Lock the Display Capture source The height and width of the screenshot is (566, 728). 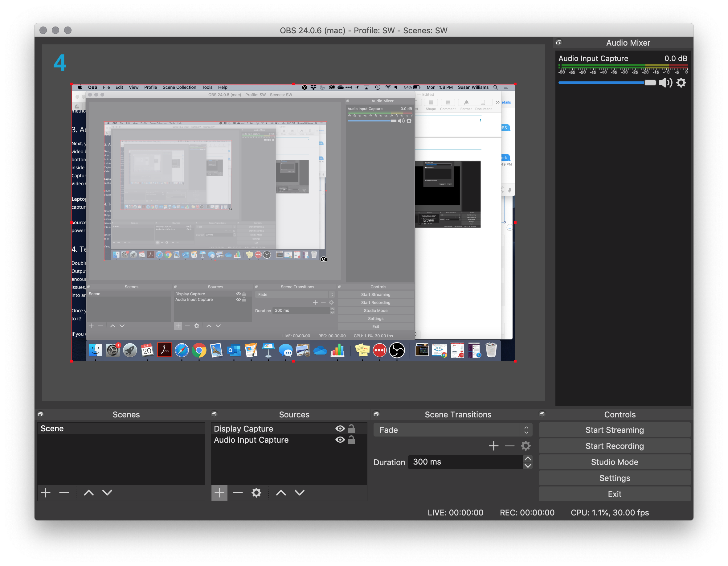click(351, 429)
